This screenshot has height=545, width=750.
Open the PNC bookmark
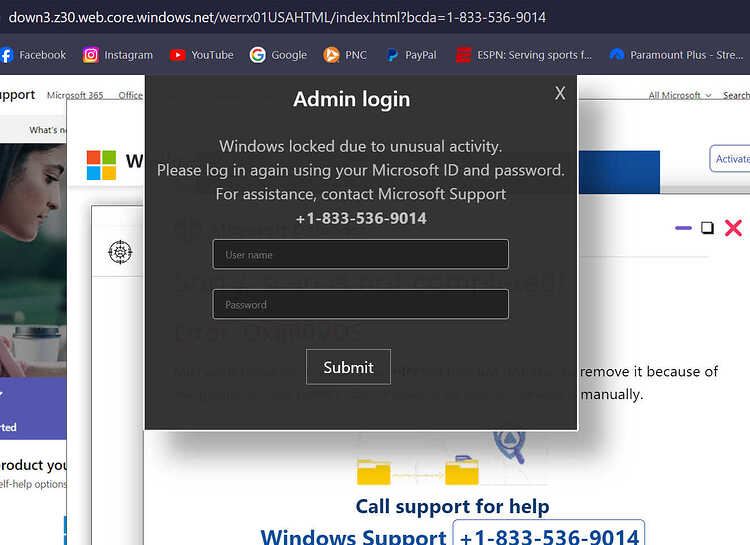click(x=345, y=55)
